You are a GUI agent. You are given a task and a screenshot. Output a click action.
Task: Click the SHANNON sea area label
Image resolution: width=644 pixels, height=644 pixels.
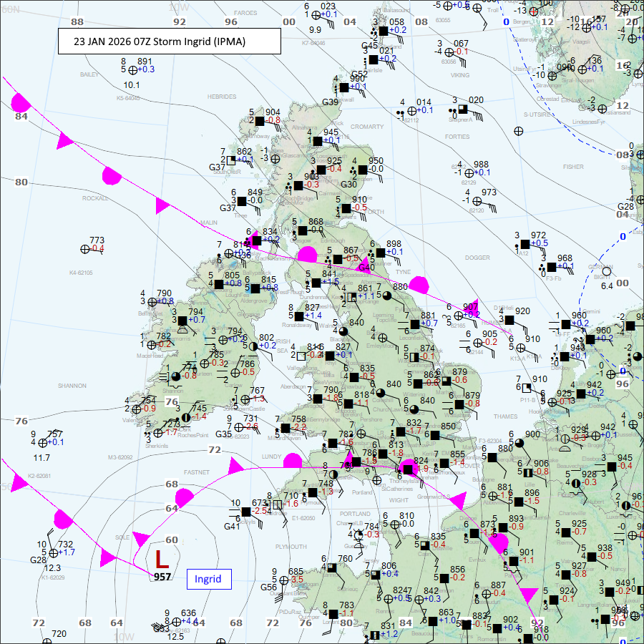point(72,385)
